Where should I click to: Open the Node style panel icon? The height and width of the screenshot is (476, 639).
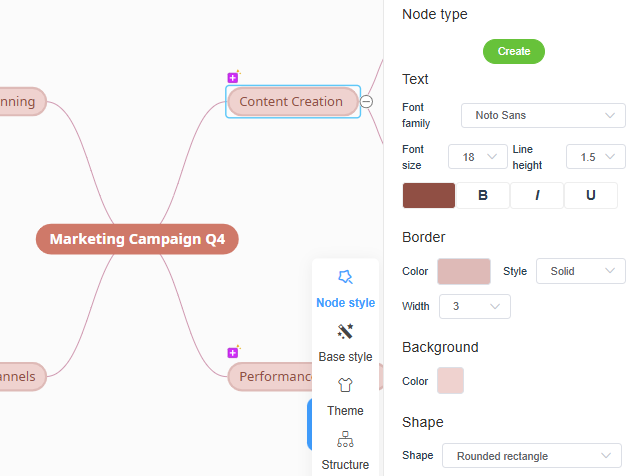tap(345, 277)
